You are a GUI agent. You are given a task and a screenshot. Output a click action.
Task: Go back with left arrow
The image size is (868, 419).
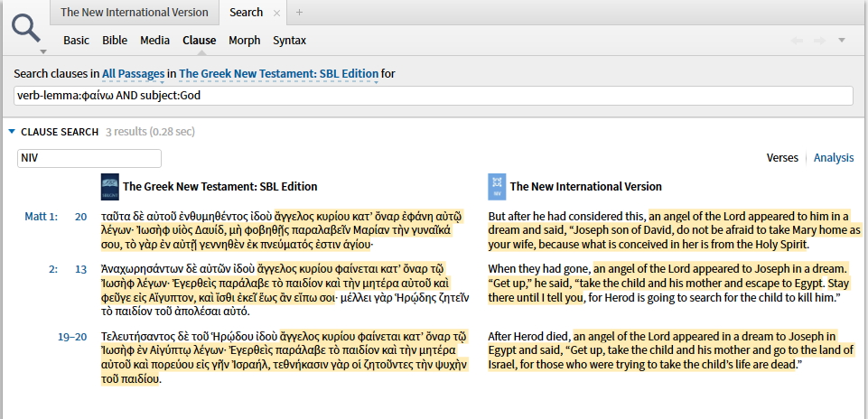click(x=797, y=41)
